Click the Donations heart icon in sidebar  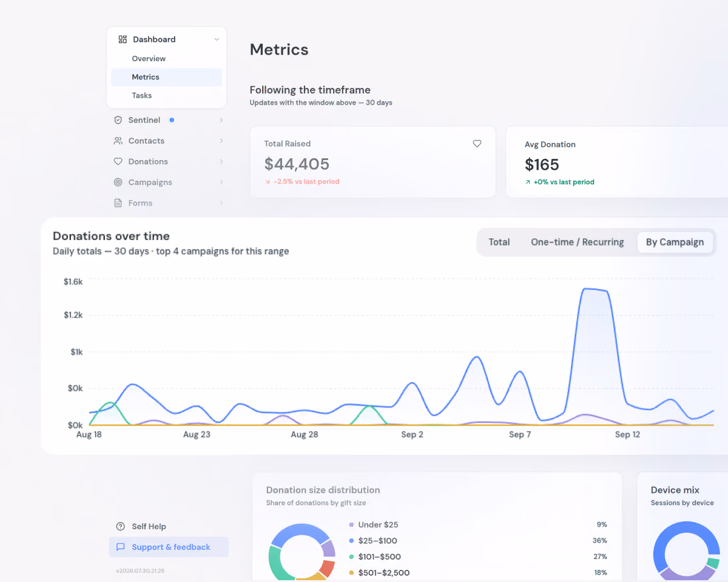(118, 161)
